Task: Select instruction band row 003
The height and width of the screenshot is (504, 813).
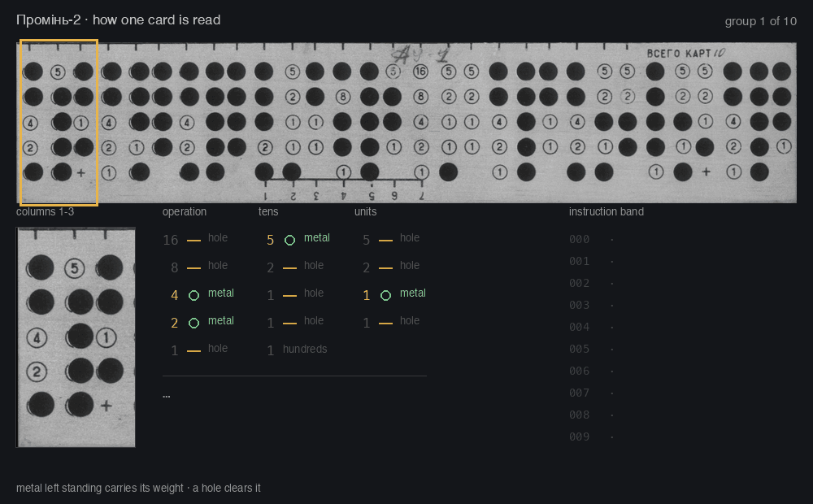Action: point(592,306)
